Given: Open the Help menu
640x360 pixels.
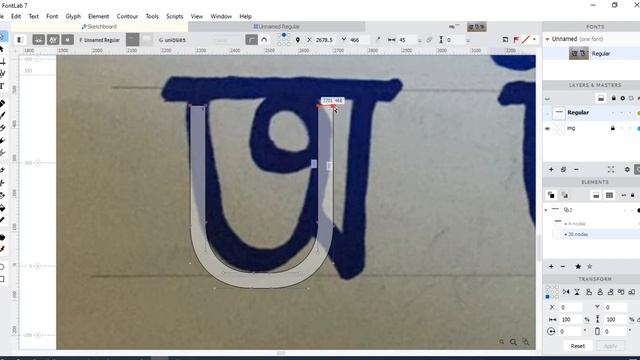Looking at the screenshot, I should click(245, 16).
